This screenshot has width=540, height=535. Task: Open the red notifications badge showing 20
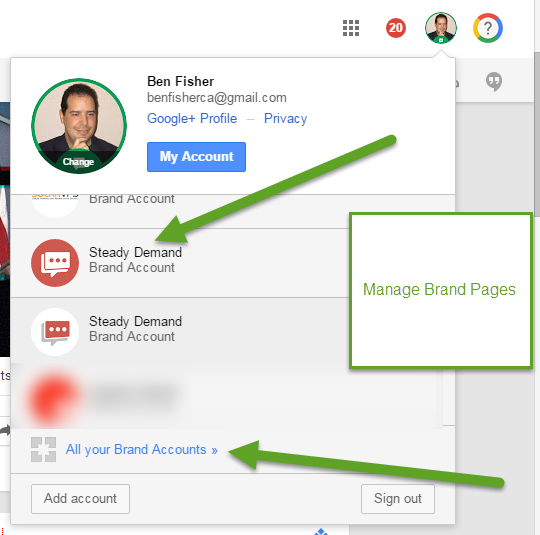[x=396, y=28]
